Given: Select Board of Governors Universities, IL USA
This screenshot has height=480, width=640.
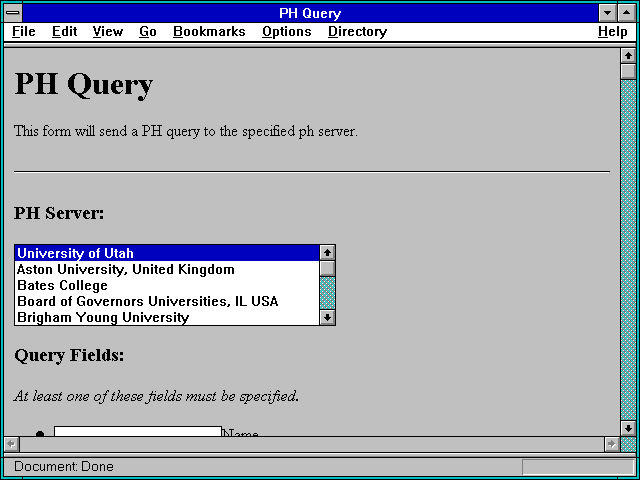Looking at the screenshot, I should 167,301.
